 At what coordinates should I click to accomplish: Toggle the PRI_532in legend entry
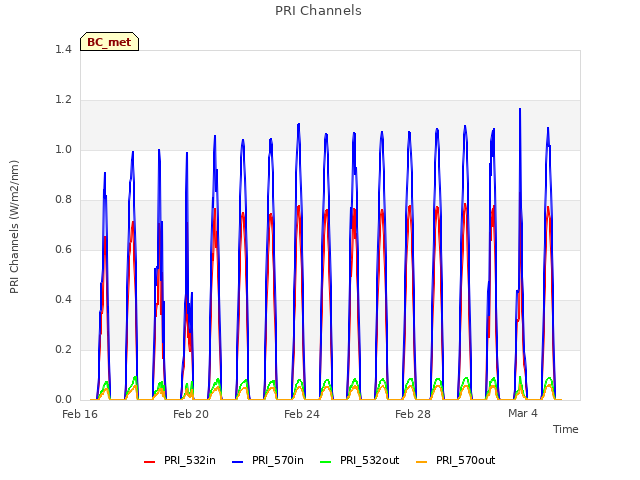(x=180, y=460)
